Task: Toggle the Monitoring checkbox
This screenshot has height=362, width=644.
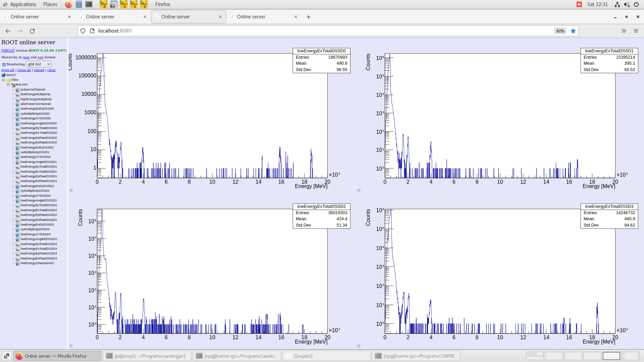Action: [x=4, y=64]
